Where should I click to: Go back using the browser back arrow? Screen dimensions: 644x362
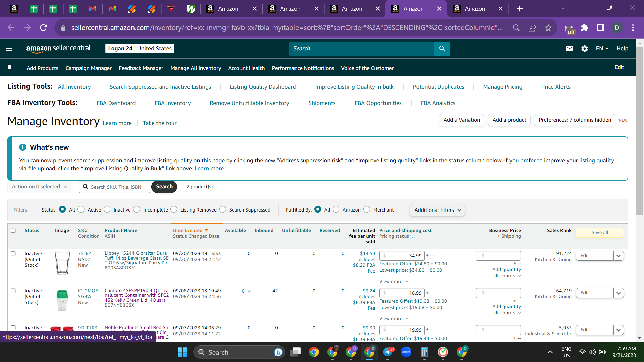click(11, 28)
